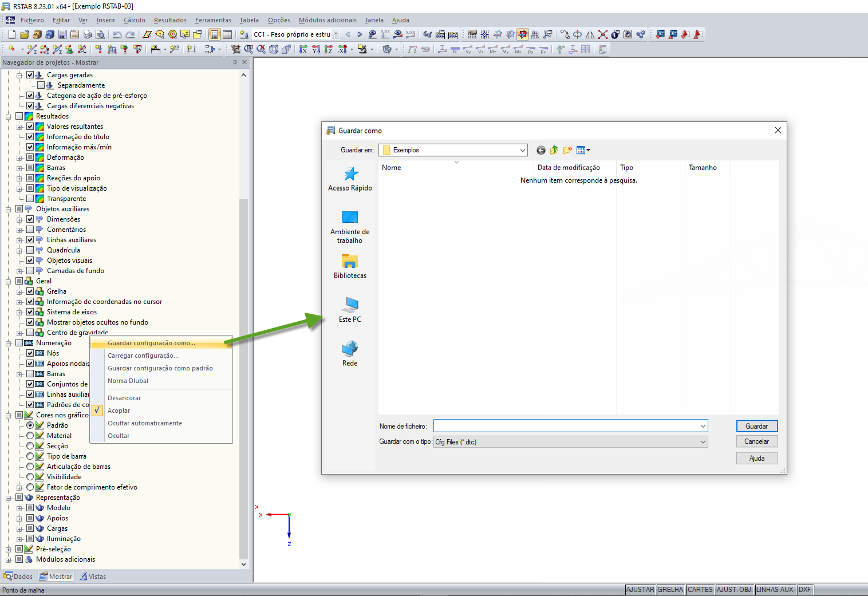Choose Carregar configuração... from context menu
868x596 pixels.
tap(143, 356)
